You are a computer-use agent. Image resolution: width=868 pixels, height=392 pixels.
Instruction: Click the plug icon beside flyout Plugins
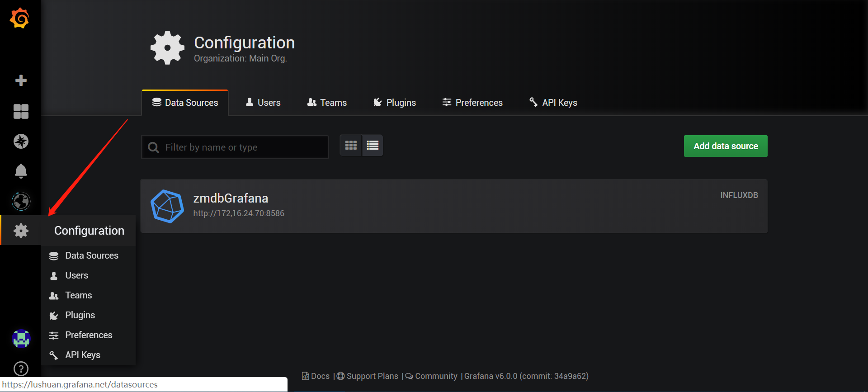[54, 316]
